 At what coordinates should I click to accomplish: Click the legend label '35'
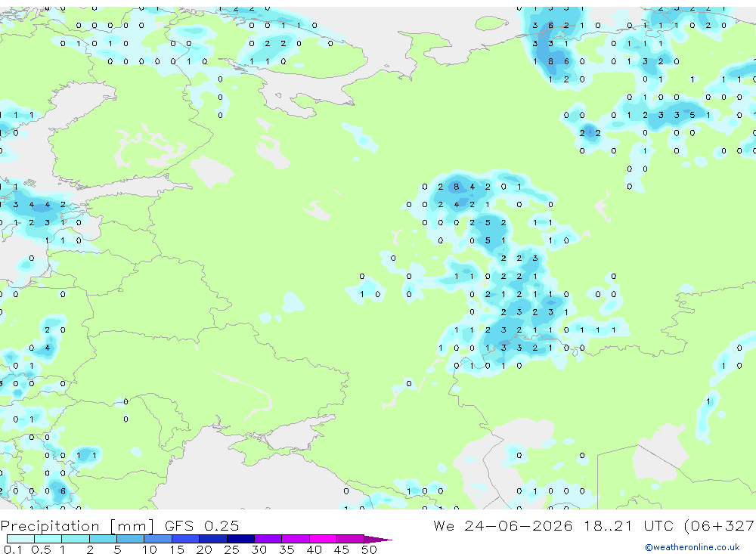coord(287,549)
